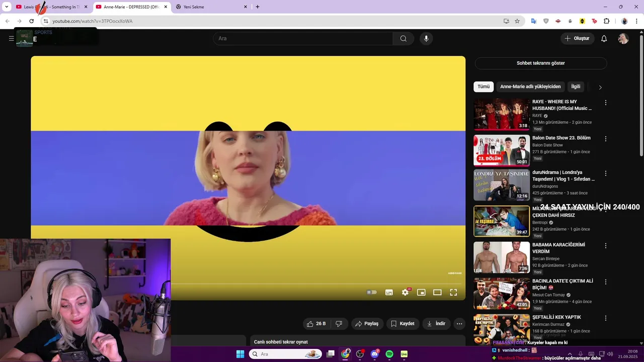Screen dimensions: 644x362
Task: Download the video with İndir
Action: pyautogui.click(x=436, y=324)
